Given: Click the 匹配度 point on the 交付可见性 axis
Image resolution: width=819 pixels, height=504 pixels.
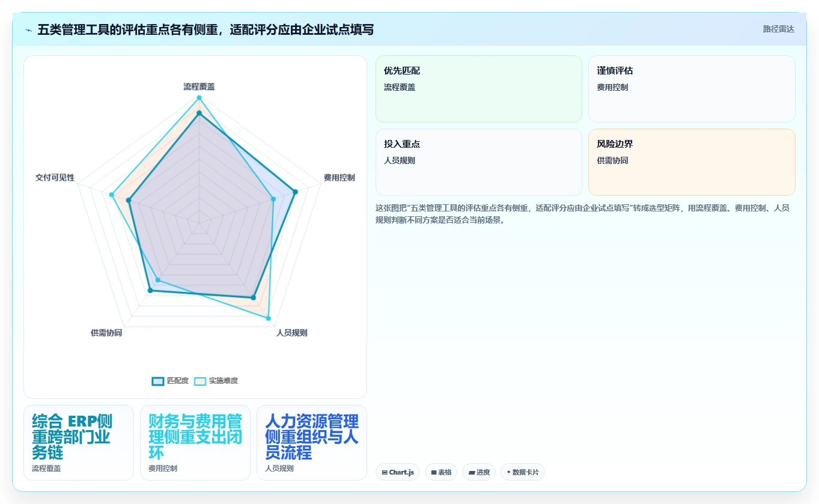Looking at the screenshot, I should [x=129, y=201].
